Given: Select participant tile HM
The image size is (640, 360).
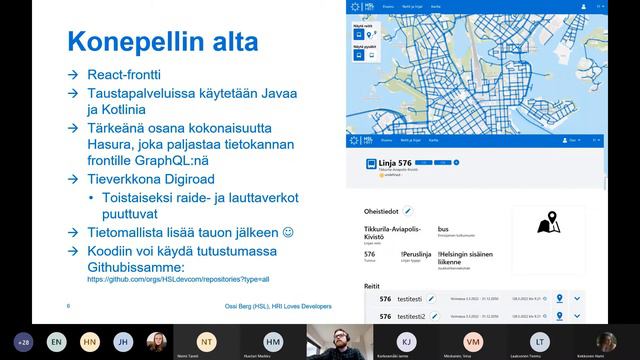Looking at the screenshot, I should click(273, 342).
